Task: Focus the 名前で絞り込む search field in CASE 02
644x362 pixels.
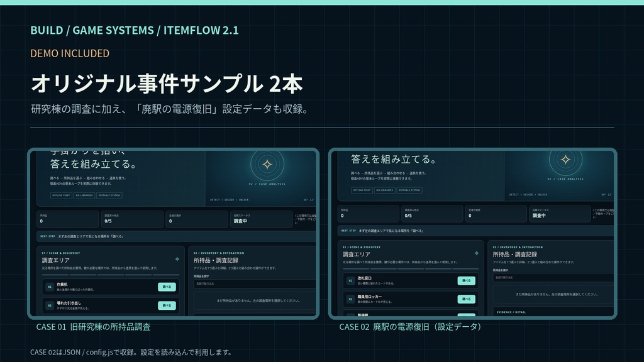Action: coord(553,277)
